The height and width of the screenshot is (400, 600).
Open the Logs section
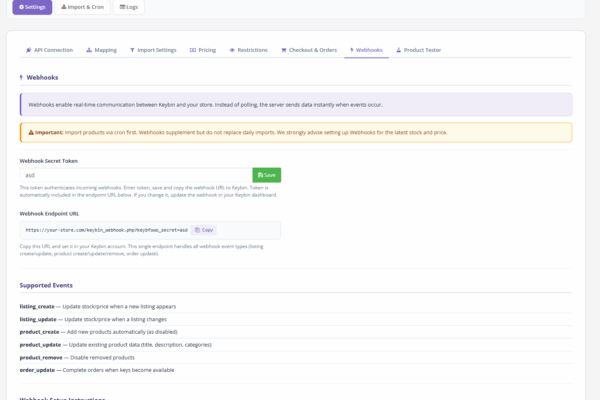point(128,7)
